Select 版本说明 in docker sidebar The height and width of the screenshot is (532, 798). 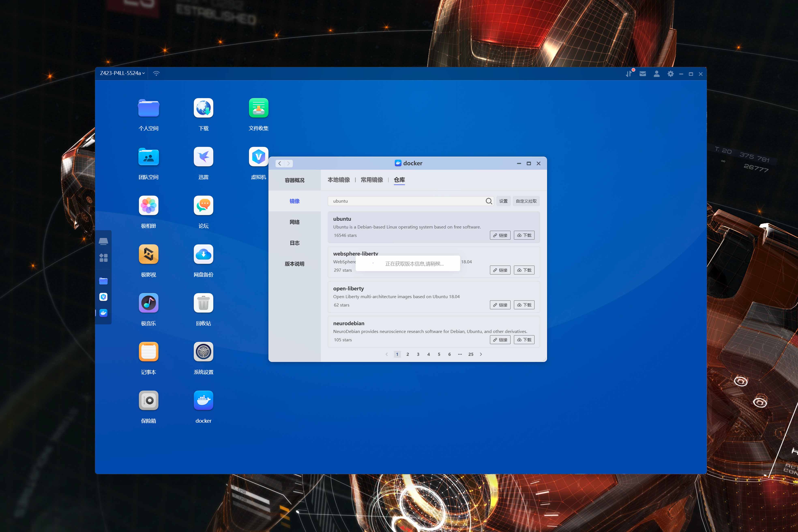click(295, 264)
